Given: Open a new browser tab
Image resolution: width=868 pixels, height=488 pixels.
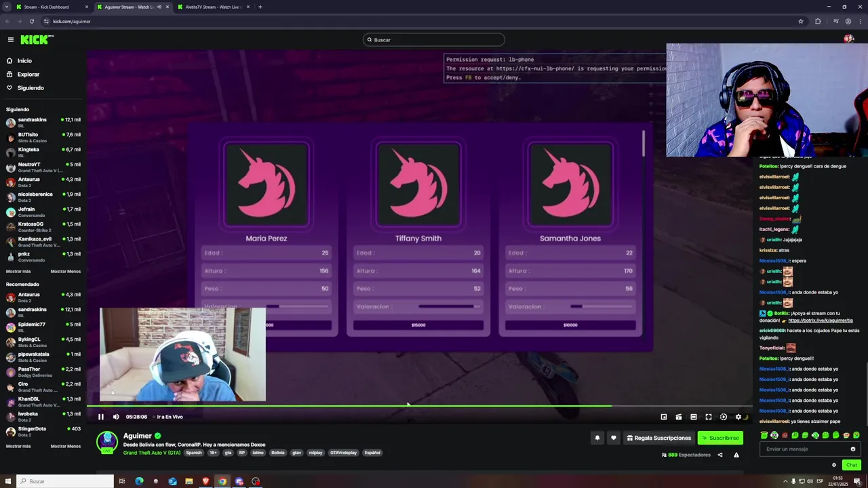Looking at the screenshot, I should (x=260, y=7).
